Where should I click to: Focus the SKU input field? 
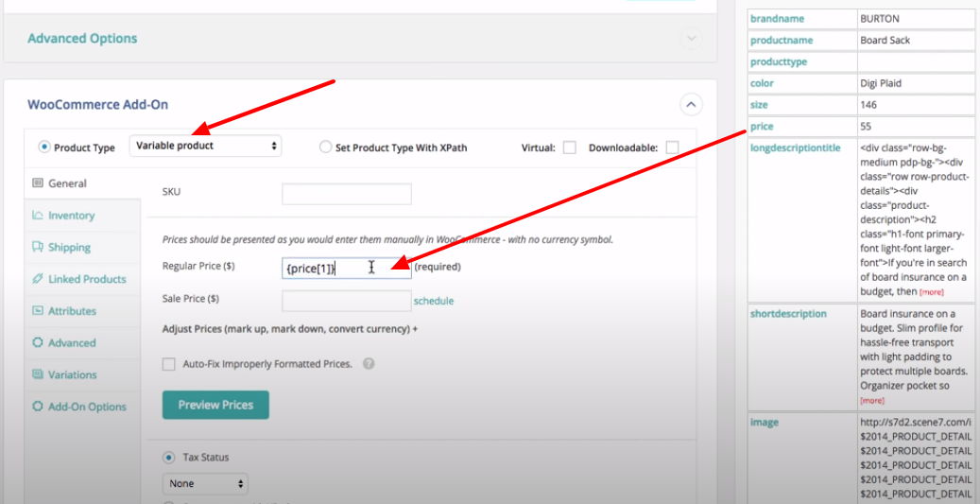[347, 194]
